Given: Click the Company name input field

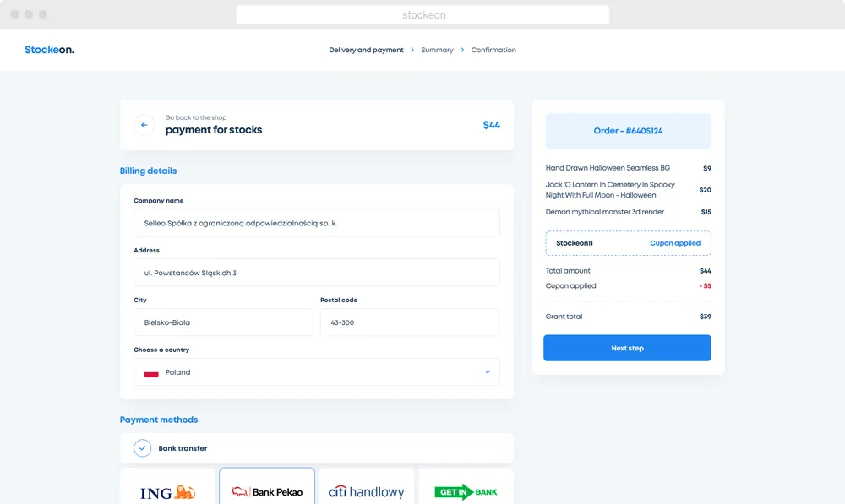Looking at the screenshot, I should pyautogui.click(x=316, y=223).
